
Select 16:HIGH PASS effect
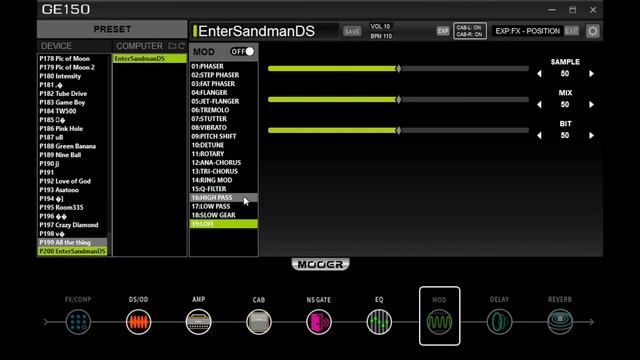pos(224,198)
